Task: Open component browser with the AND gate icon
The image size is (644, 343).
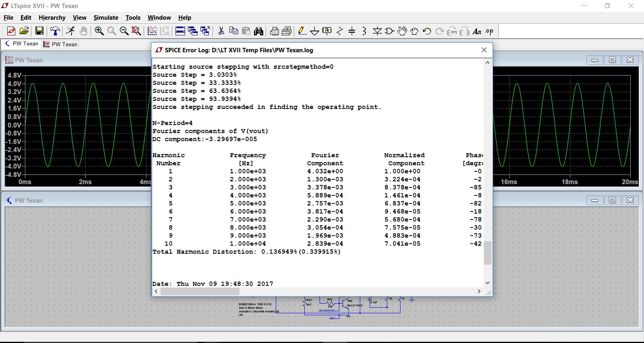Action: (389, 31)
